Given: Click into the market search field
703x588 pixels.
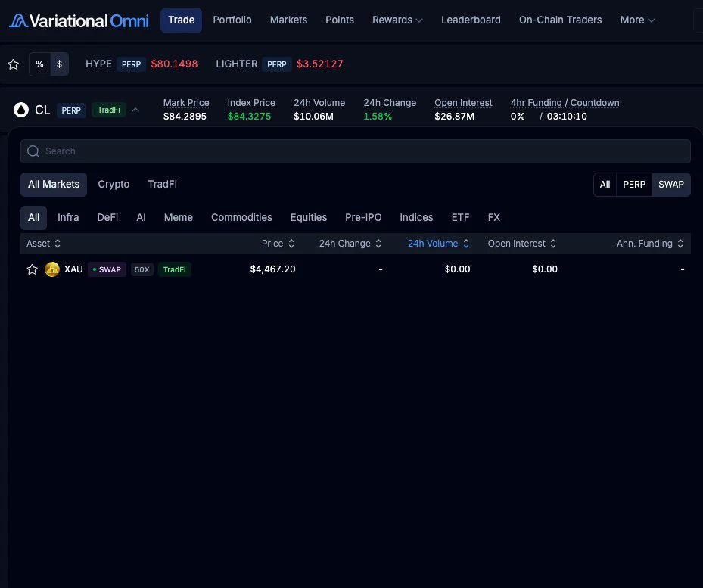Looking at the screenshot, I should click(356, 151).
